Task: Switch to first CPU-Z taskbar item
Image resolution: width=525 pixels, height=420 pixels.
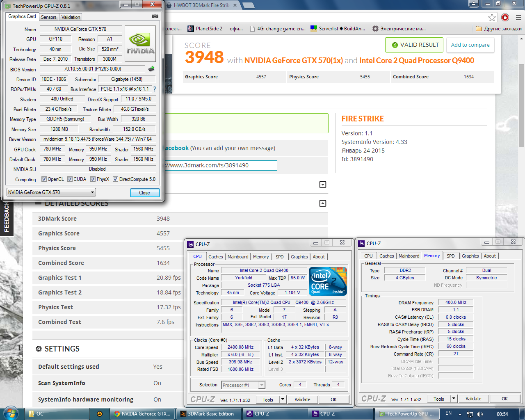Action: 275,414
